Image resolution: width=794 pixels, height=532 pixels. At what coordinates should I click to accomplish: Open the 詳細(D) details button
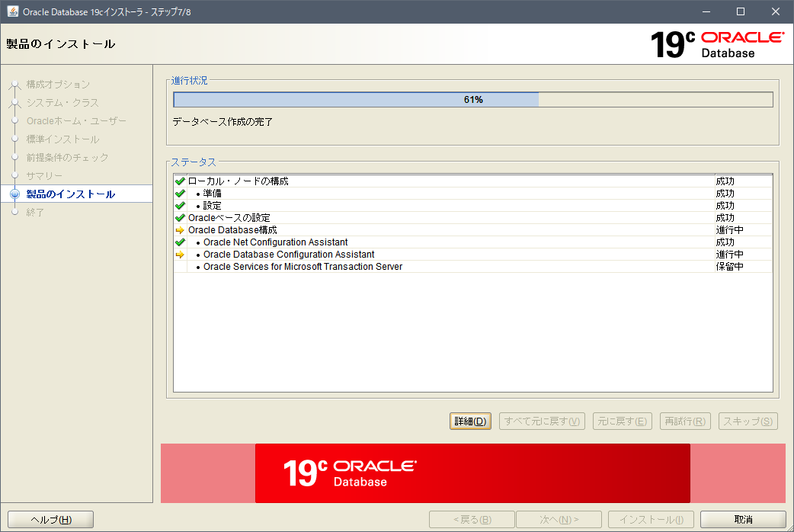point(470,421)
